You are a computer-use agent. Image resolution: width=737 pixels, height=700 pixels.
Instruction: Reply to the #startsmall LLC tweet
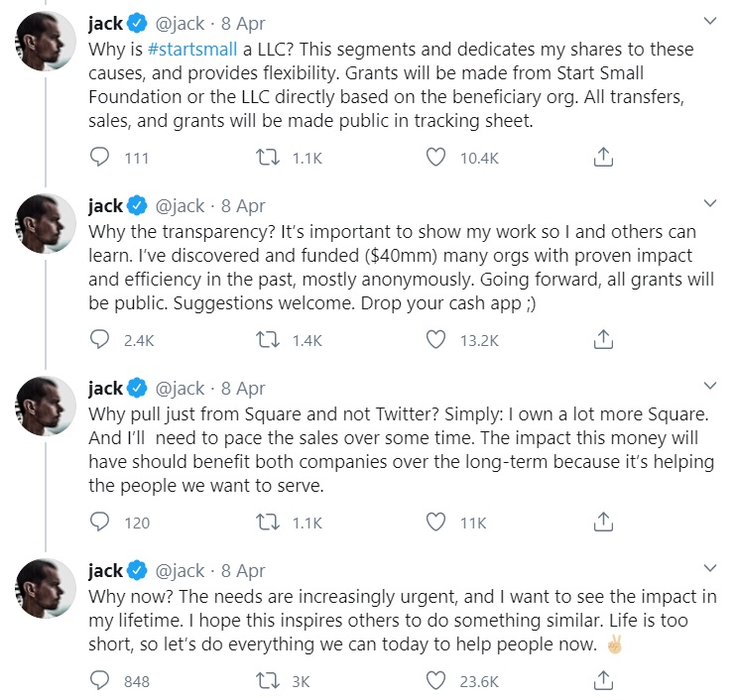pos(100,157)
